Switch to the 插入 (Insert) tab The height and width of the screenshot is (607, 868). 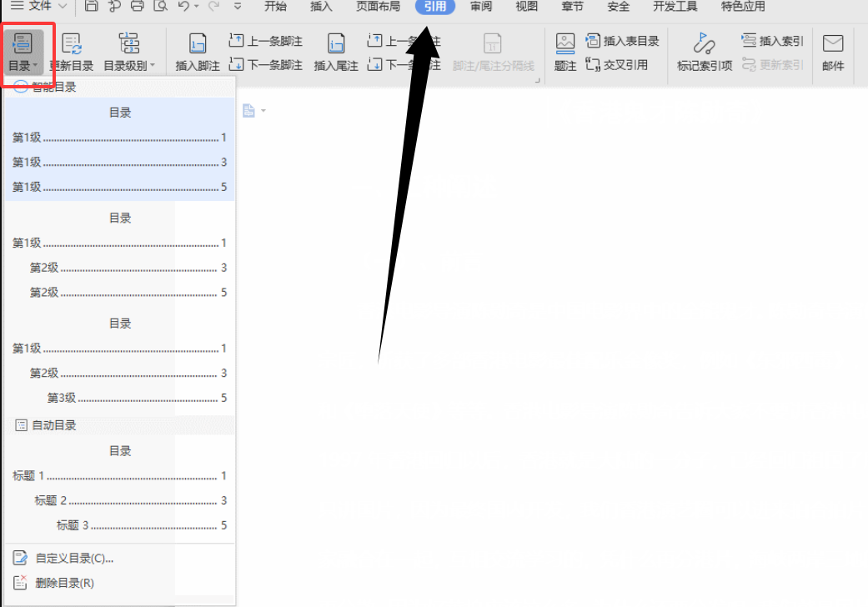click(321, 7)
